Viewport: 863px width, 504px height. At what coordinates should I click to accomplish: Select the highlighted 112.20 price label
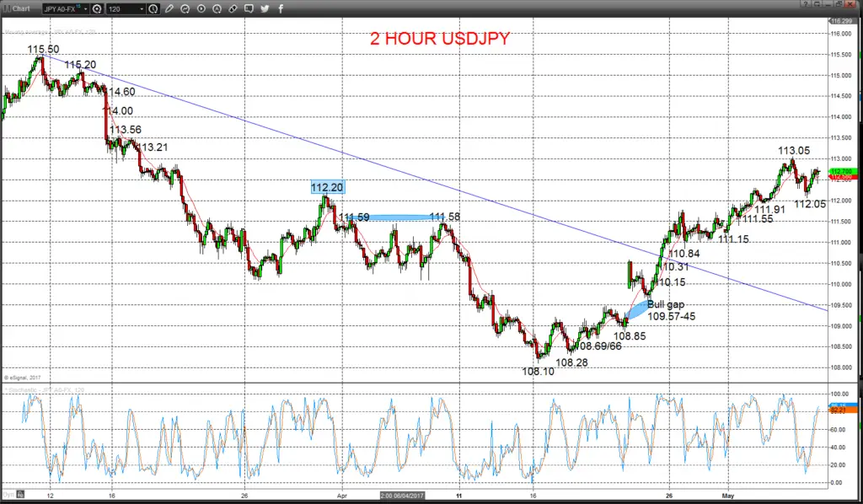(x=327, y=188)
